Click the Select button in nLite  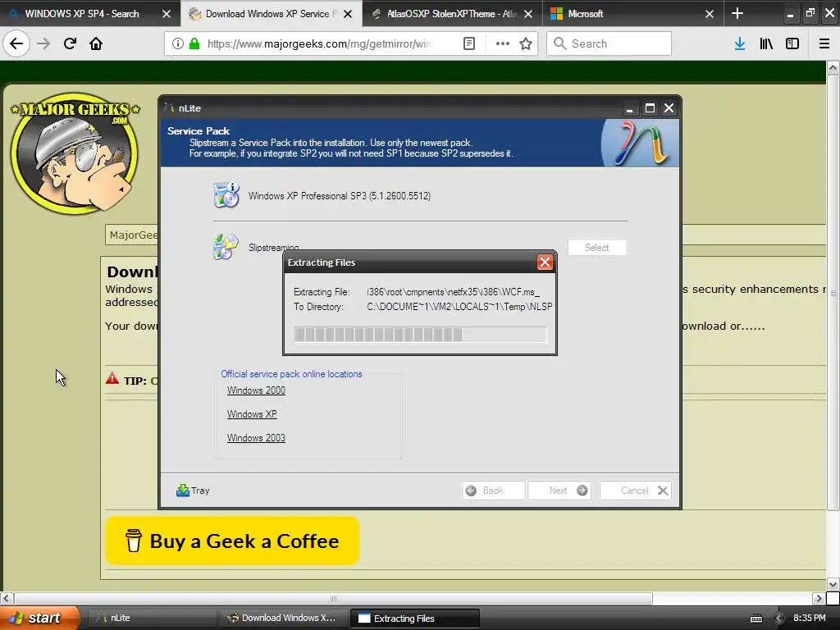pos(597,248)
